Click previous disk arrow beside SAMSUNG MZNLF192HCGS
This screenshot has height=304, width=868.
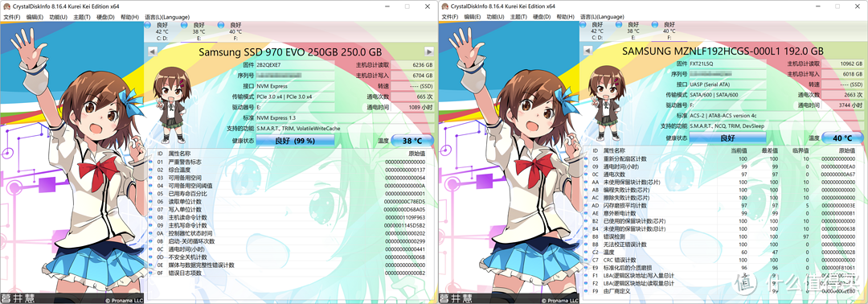[587, 51]
